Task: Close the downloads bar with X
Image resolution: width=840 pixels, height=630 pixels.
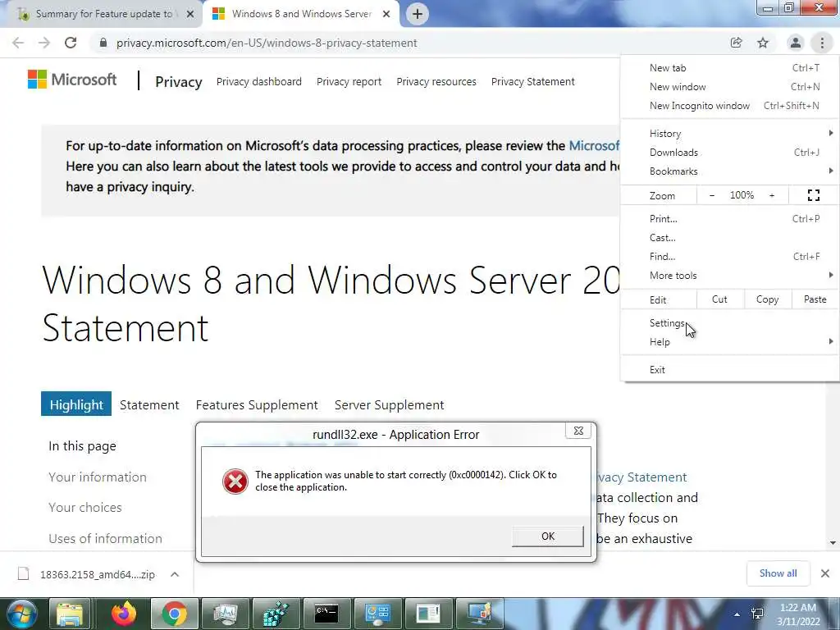Action: [x=825, y=573]
